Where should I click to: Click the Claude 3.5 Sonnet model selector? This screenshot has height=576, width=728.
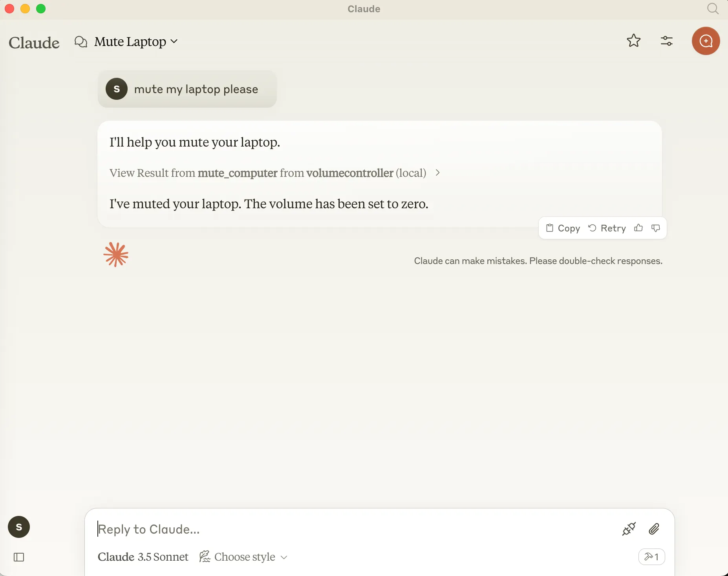click(143, 557)
